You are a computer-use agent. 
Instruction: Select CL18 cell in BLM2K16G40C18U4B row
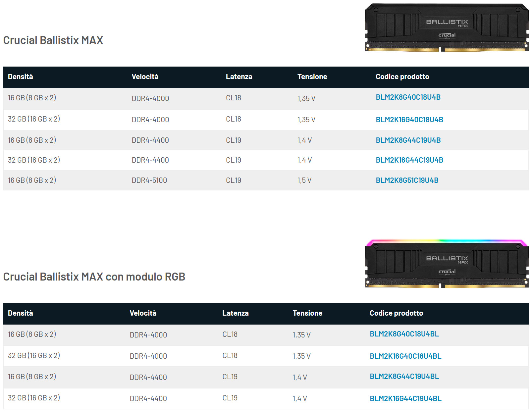[x=234, y=119]
